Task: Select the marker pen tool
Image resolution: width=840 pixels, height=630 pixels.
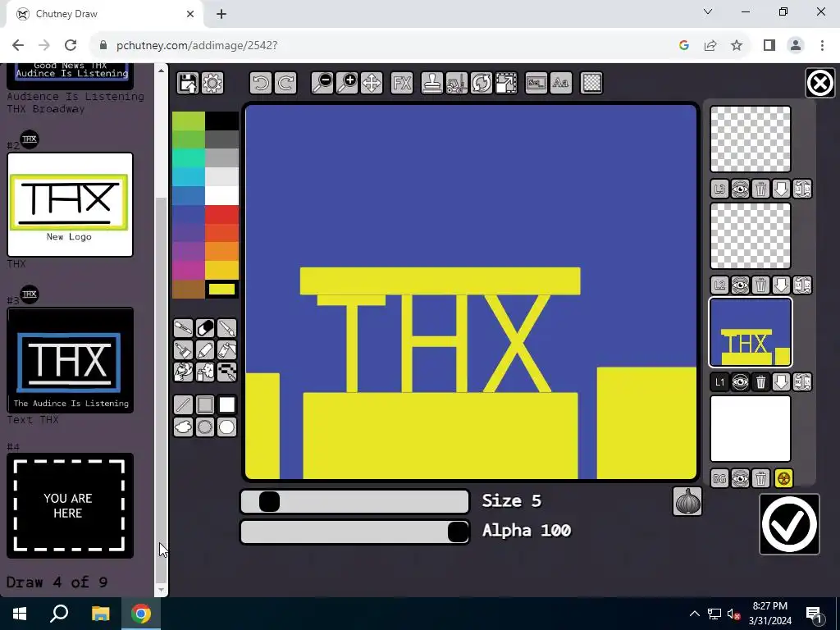Action: [205, 349]
